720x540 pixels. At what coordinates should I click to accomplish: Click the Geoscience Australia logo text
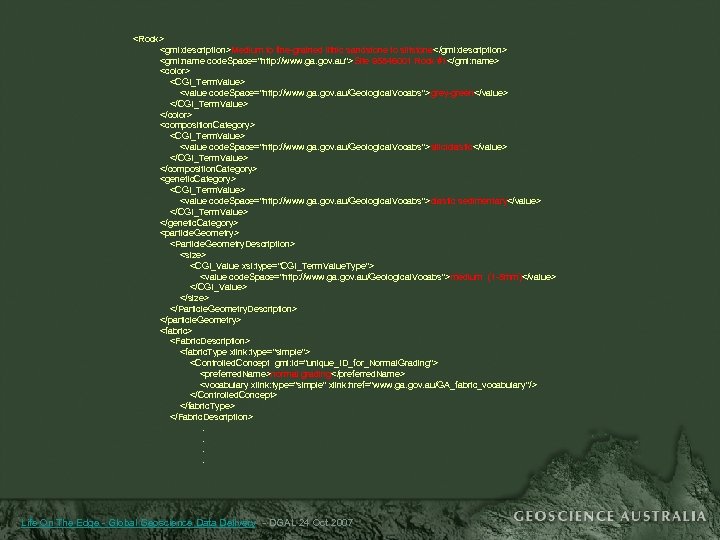pyautogui.click(x=610, y=516)
